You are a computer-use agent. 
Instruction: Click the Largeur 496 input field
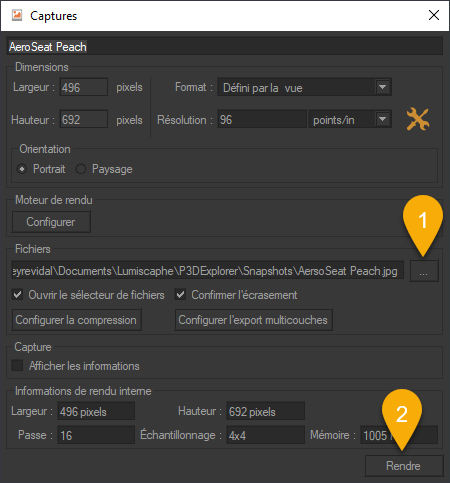[x=84, y=87]
